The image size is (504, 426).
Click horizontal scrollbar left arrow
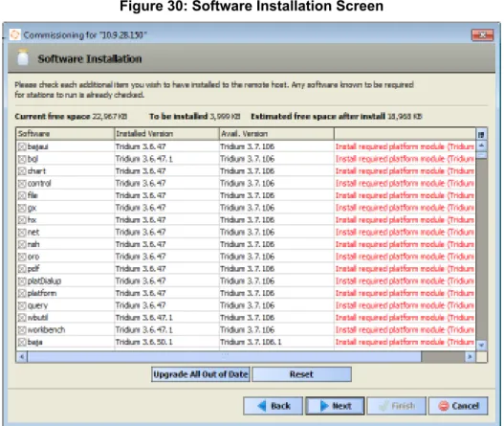pos(22,356)
